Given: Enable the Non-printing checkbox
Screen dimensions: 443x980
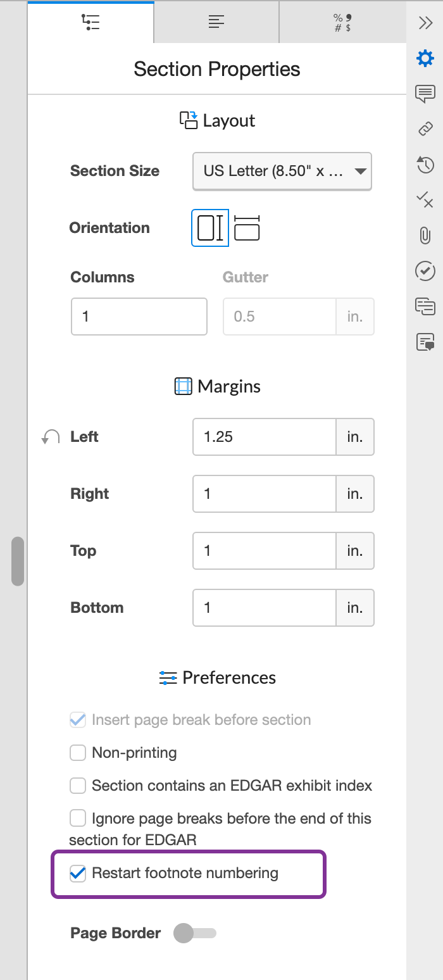Looking at the screenshot, I should pyautogui.click(x=77, y=752).
